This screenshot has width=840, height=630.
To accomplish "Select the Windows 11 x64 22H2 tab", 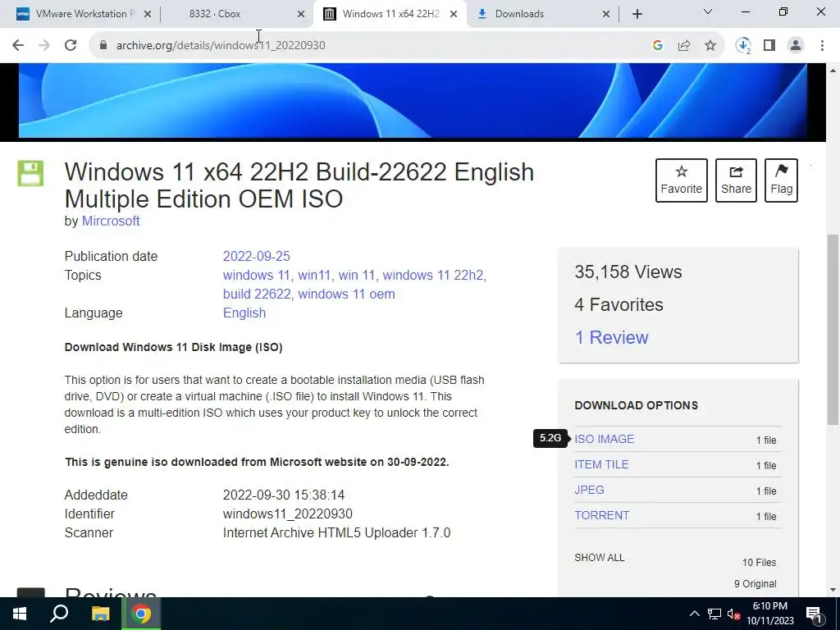I will pos(388,14).
